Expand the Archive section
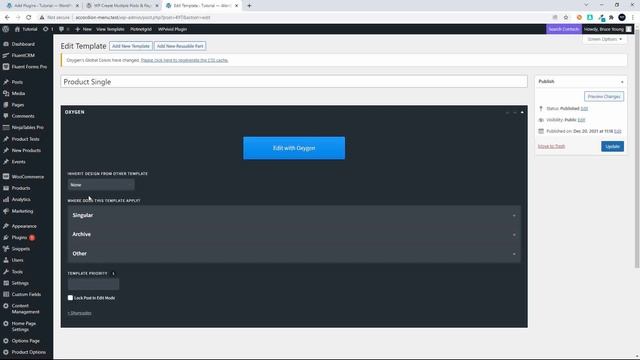 [294, 234]
